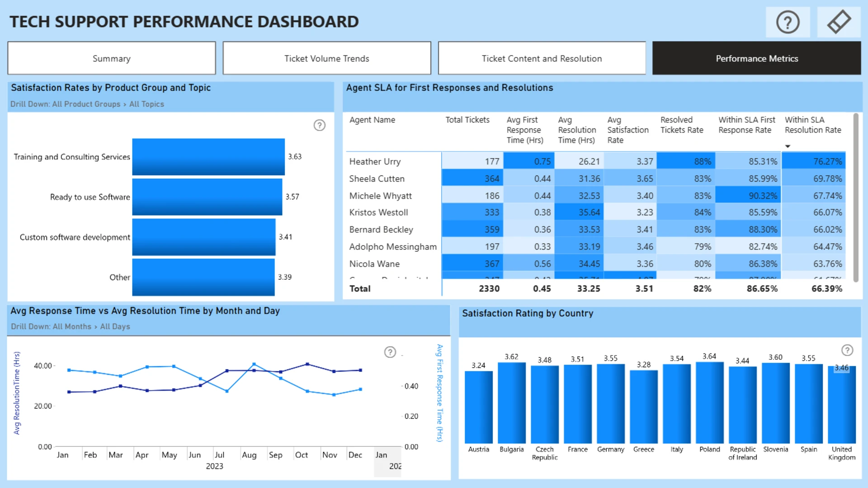Click the Poland bar in country chart

[x=709, y=402]
